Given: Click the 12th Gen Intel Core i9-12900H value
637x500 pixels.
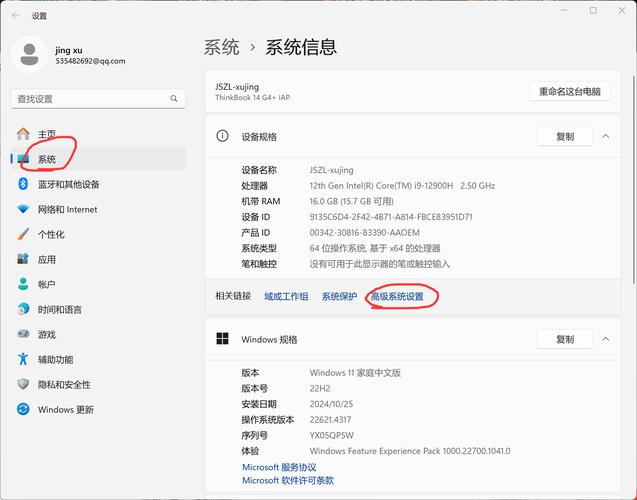Looking at the screenshot, I should tap(402, 186).
